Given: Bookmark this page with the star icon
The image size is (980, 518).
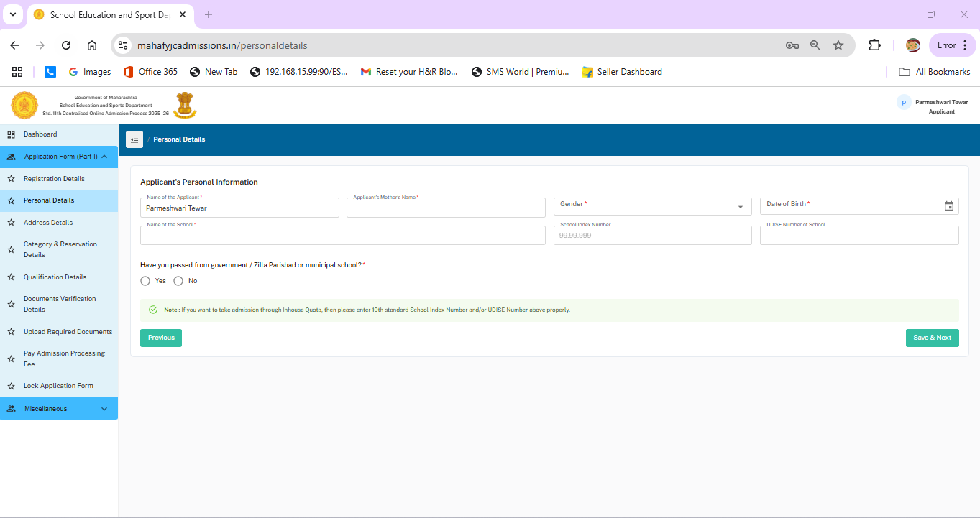Looking at the screenshot, I should [x=838, y=45].
